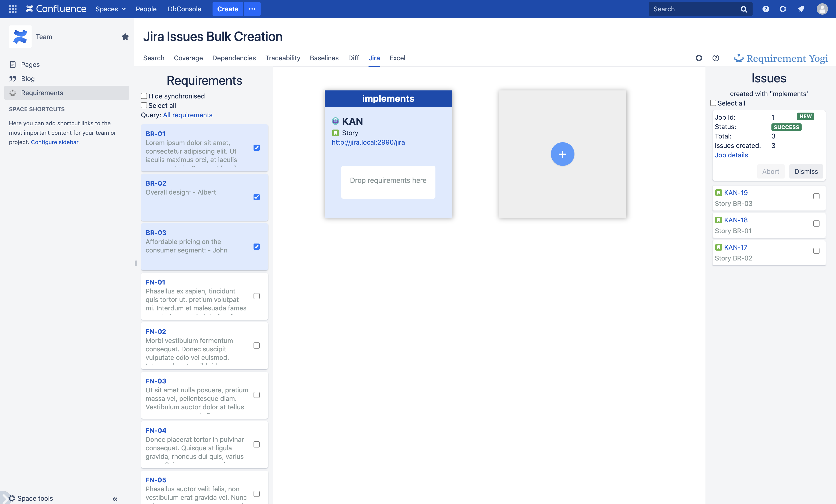This screenshot has height=504, width=836.
Task: Open the Requirement Yogi help icon
Action: coord(716,58)
